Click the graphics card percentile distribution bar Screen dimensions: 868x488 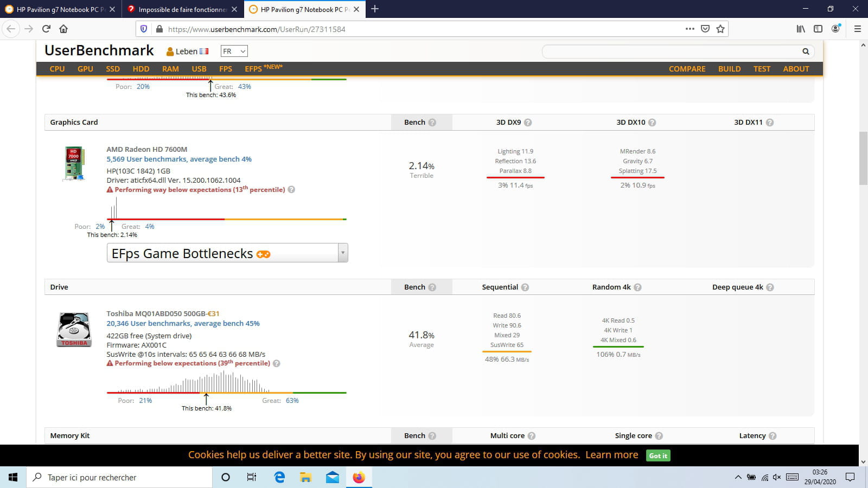tap(227, 219)
